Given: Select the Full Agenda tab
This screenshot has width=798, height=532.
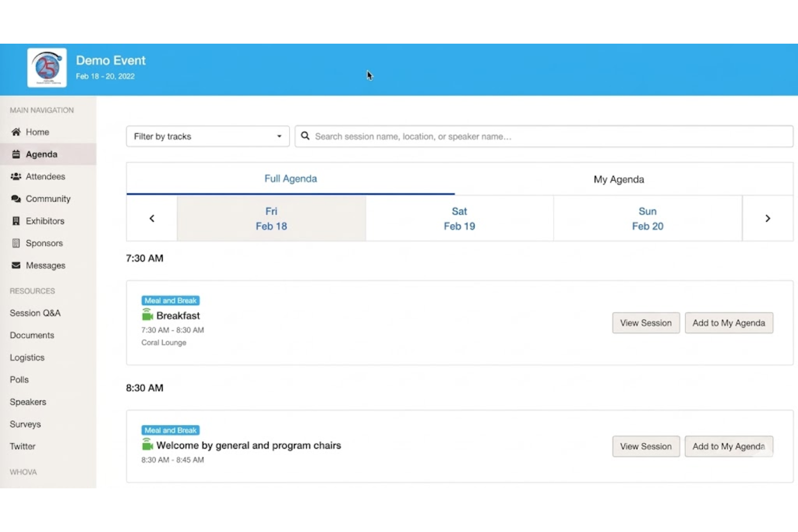Looking at the screenshot, I should [x=290, y=178].
